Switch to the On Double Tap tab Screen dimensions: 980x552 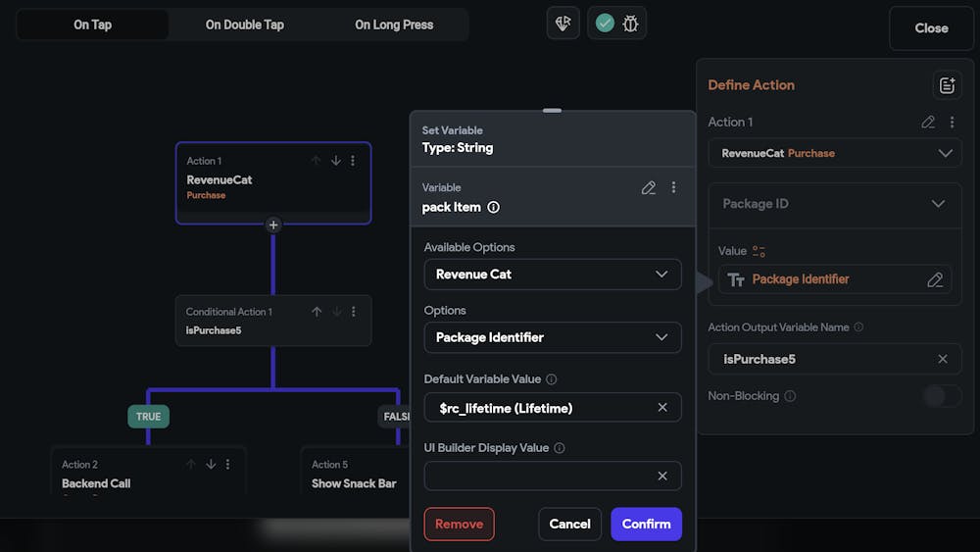(245, 25)
